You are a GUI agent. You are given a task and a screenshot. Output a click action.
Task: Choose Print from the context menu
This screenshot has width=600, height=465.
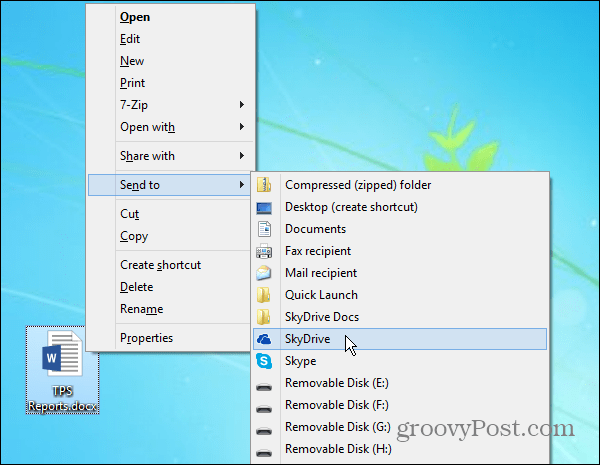point(171,83)
